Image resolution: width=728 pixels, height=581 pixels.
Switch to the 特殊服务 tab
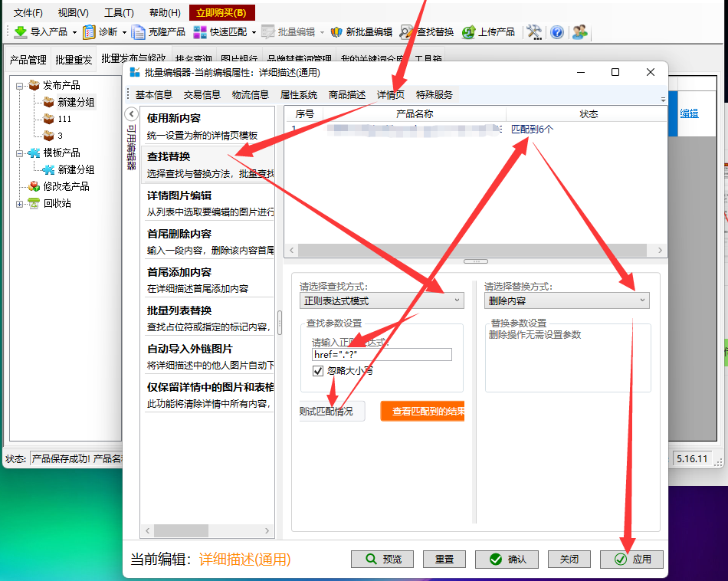[x=434, y=95]
